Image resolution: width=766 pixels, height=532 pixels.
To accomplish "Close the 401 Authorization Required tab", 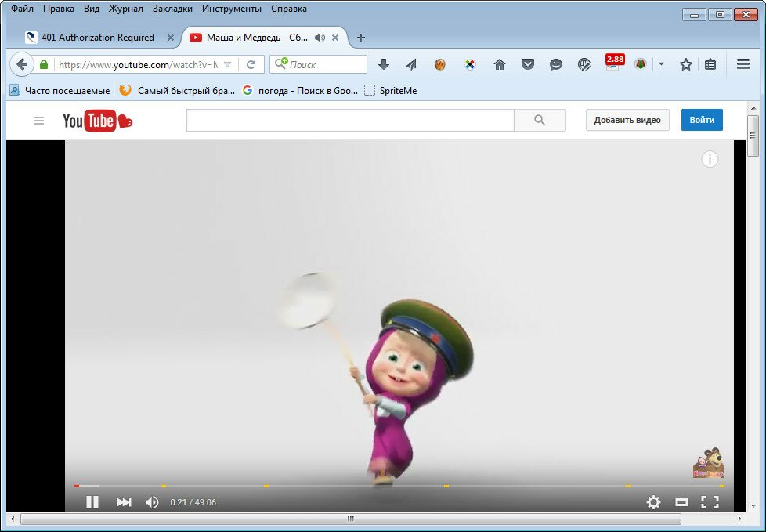I will pos(171,38).
